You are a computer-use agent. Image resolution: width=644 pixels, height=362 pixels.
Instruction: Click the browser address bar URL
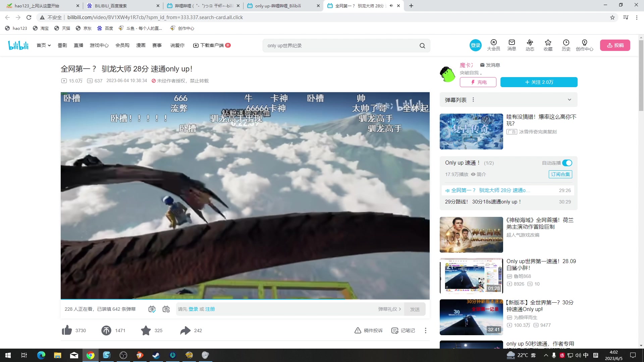[x=155, y=17]
